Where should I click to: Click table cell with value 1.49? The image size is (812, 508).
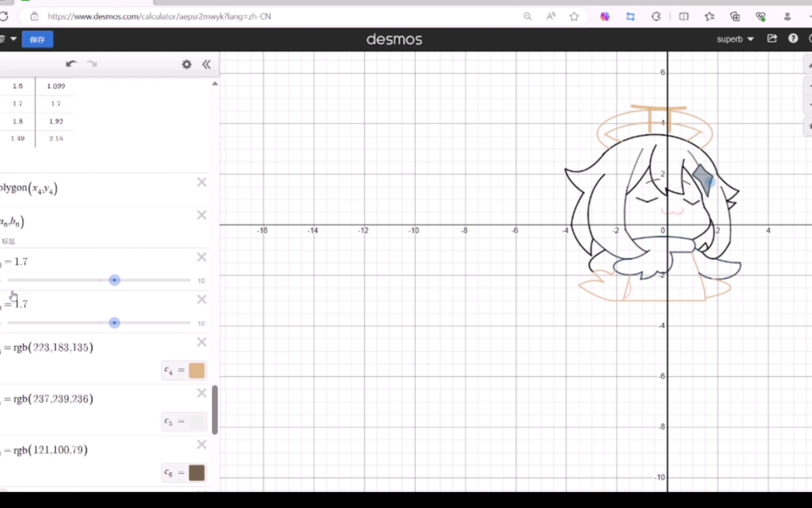(x=17, y=138)
